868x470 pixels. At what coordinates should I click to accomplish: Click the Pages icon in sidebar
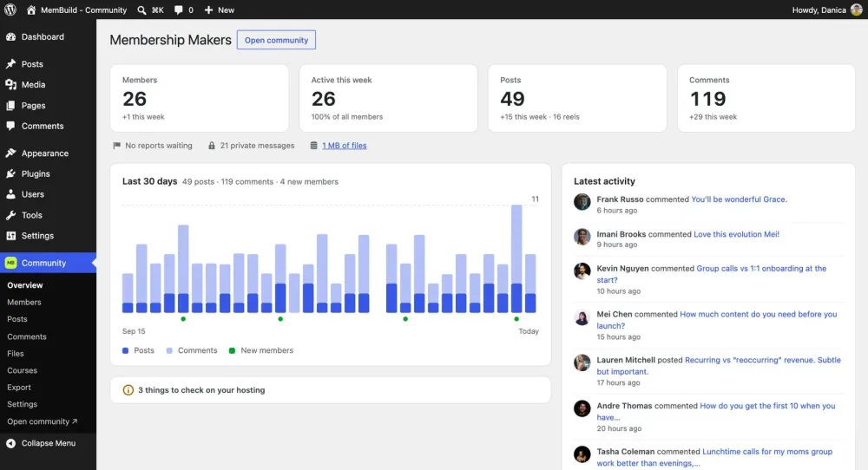(x=10, y=106)
